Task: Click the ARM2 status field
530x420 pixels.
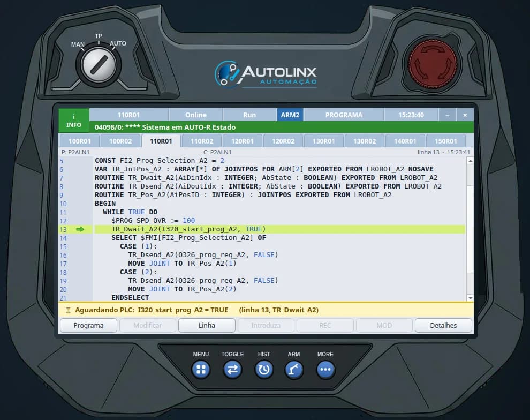Action: (x=290, y=115)
